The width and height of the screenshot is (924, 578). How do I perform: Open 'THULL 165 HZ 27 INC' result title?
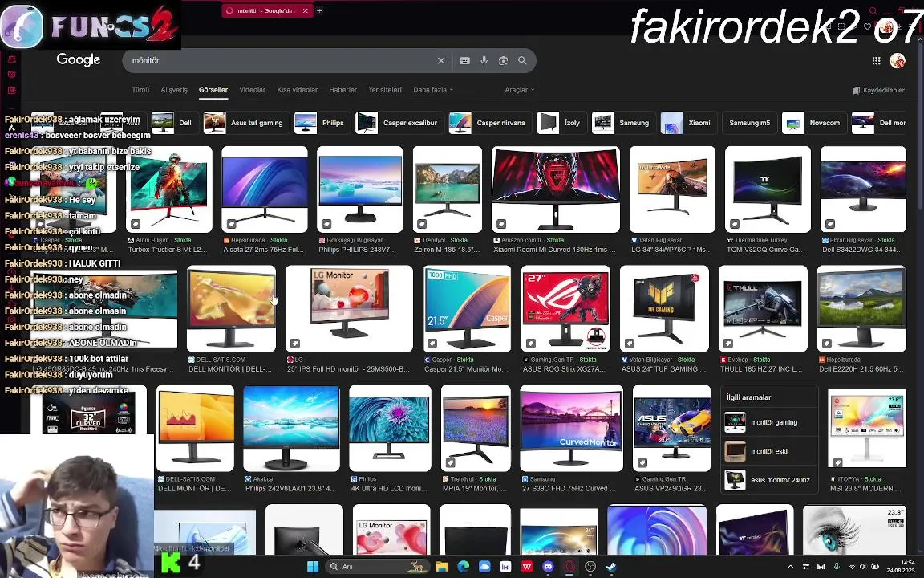[x=761, y=369]
